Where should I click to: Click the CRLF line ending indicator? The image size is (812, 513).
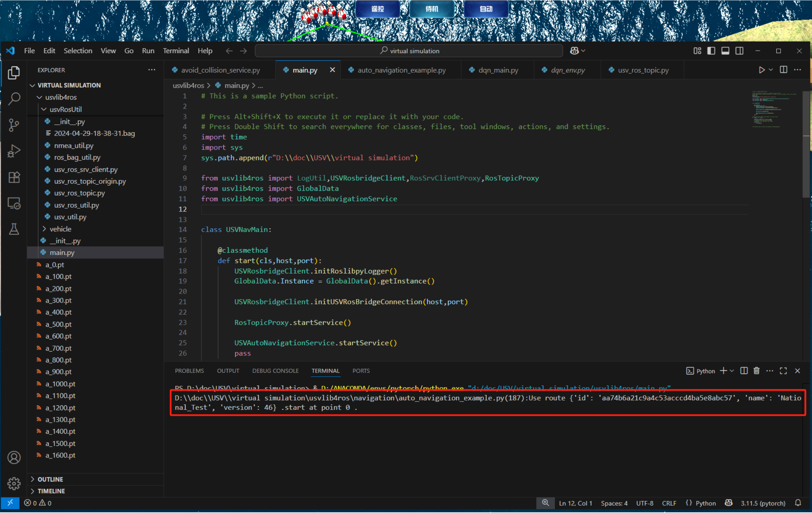[669, 503]
